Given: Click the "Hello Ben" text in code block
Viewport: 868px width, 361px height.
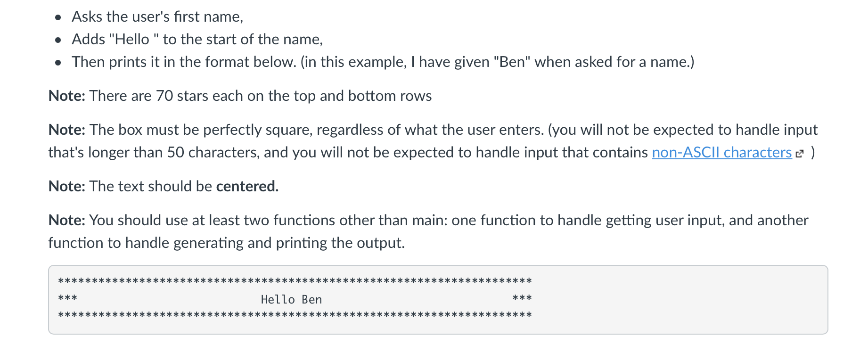Looking at the screenshot, I should pyautogui.click(x=291, y=299).
